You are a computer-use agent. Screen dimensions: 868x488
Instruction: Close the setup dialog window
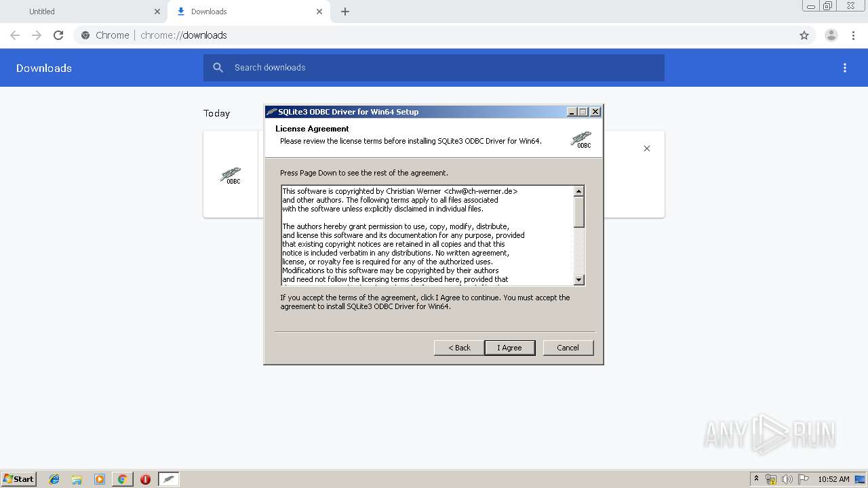pyautogui.click(x=595, y=112)
